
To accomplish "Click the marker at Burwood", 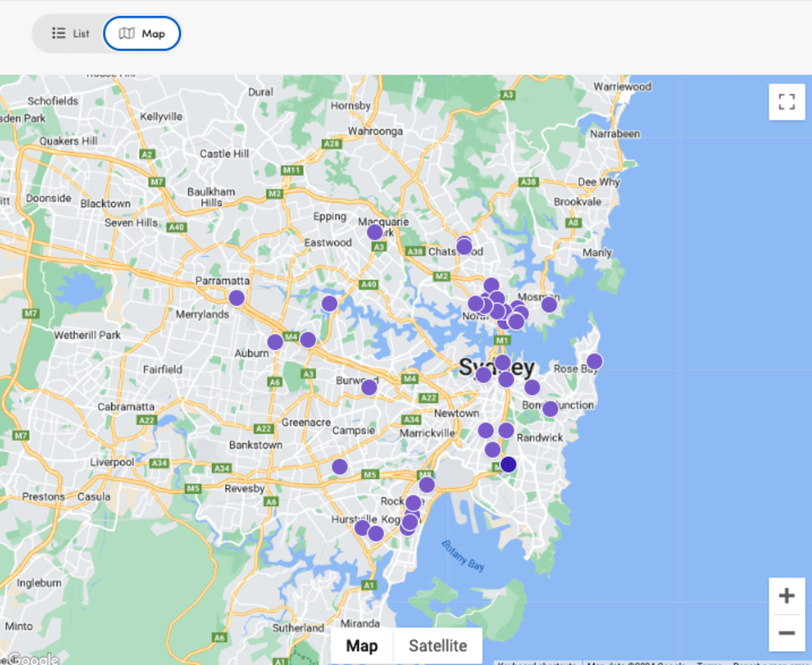I will click(x=369, y=387).
